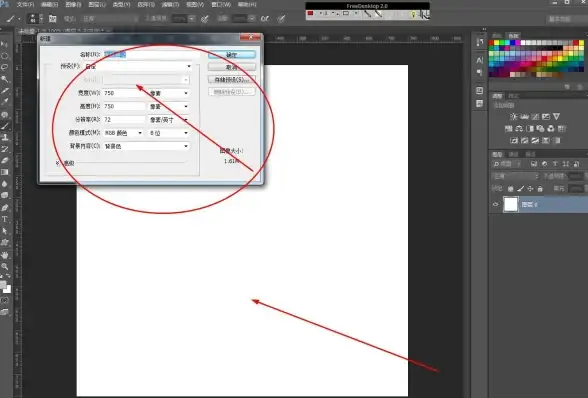Toggle lock position icon
This screenshot has width=588, height=398.
click(530, 189)
